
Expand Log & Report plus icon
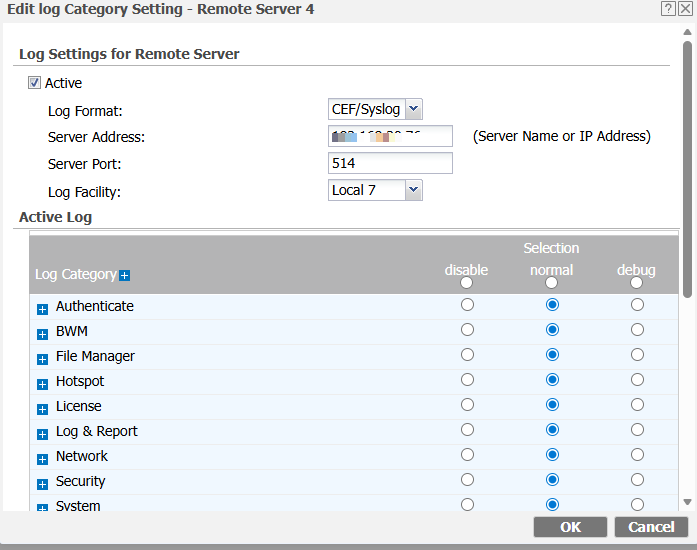[42, 433]
